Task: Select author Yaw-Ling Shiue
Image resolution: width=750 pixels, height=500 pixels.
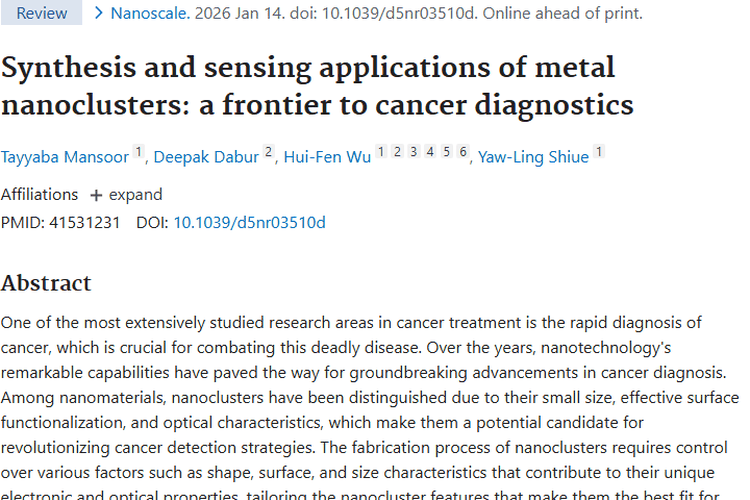Action: (x=533, y=157)
